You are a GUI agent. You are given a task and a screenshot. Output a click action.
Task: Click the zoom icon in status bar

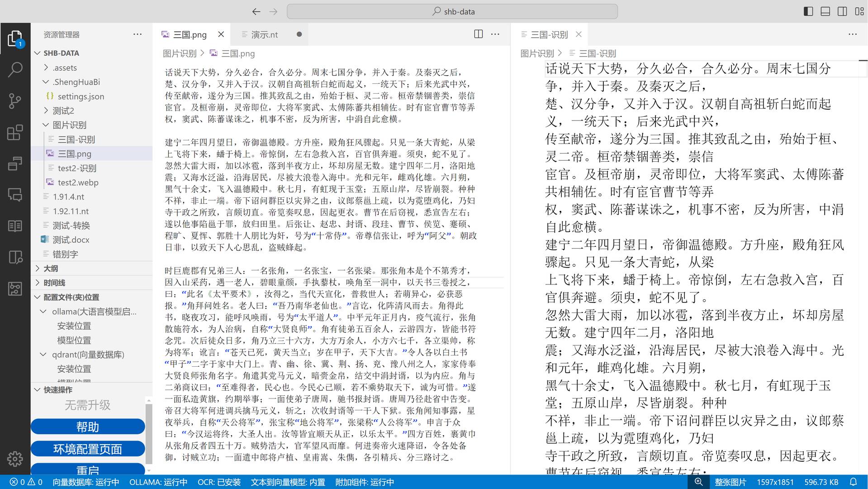point(698,482)
